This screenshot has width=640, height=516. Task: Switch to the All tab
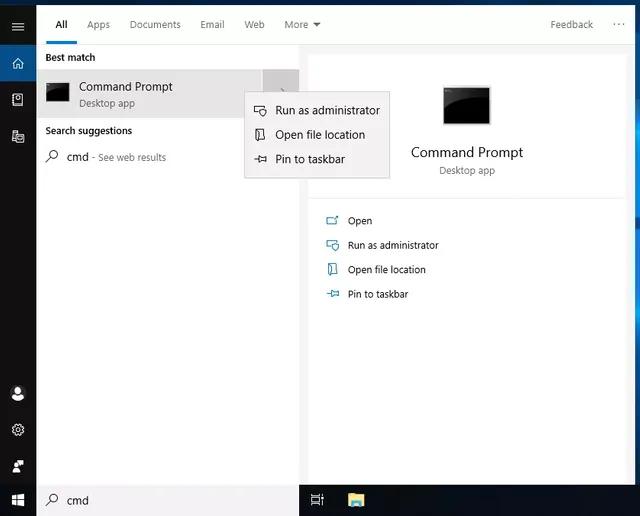[x=62, y=24]
